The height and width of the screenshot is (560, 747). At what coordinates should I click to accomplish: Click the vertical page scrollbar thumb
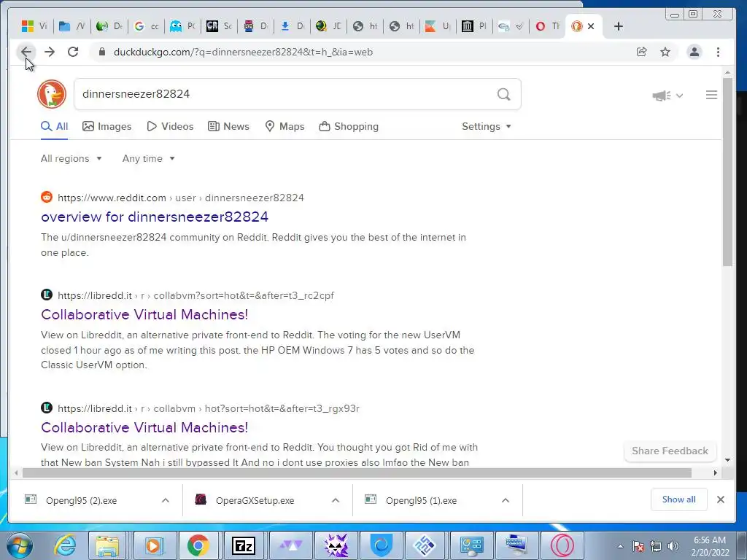coord(727,171)
